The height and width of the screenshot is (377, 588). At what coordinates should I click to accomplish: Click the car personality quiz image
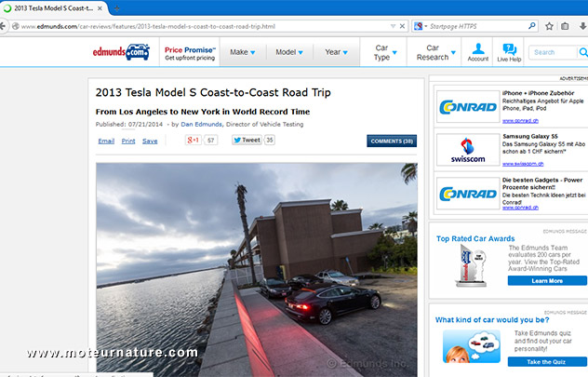coord(472,346)
